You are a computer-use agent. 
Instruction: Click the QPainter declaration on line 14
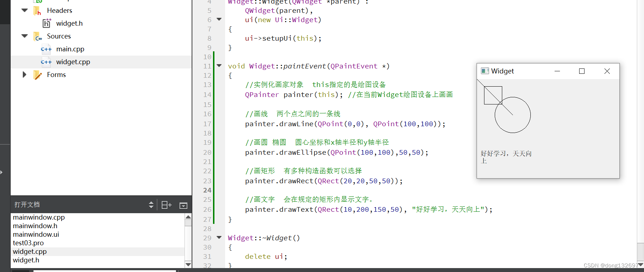click(294, 94)
